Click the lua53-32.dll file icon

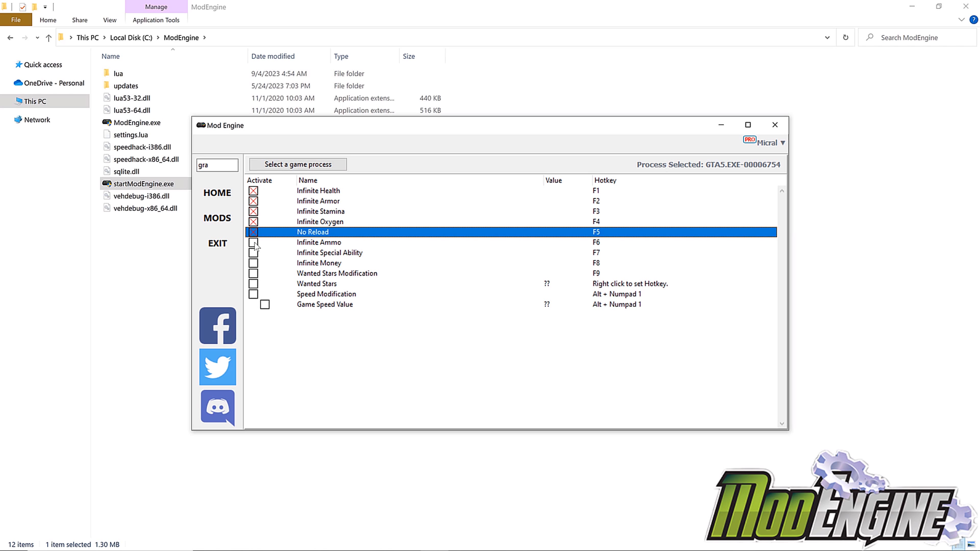107,98
